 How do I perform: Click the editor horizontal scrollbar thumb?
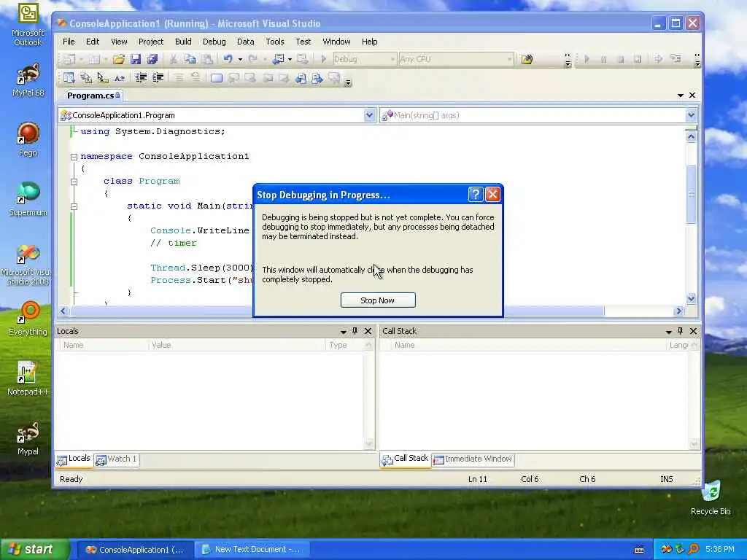(x=337, y=311)
